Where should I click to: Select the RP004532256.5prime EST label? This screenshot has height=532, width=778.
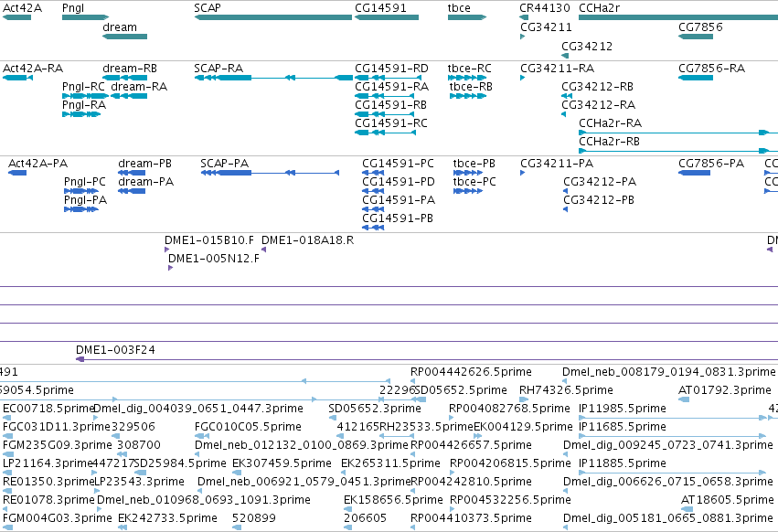point(510,500)
